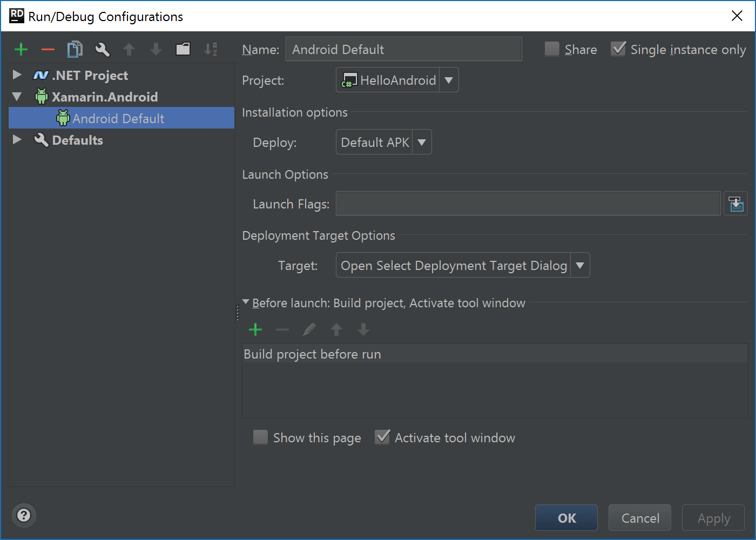Click the Apply button
Viewport: 756px width, 540px height.
(713, 518)
